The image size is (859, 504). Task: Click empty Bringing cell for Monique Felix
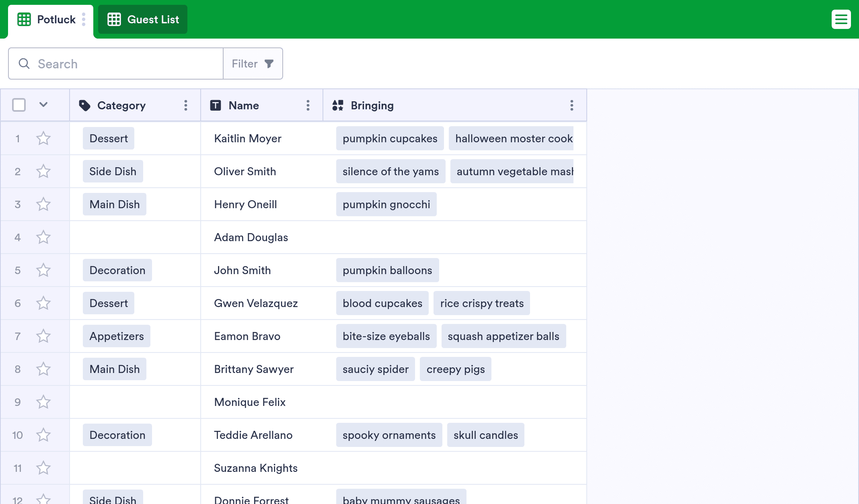coord(455,402)
